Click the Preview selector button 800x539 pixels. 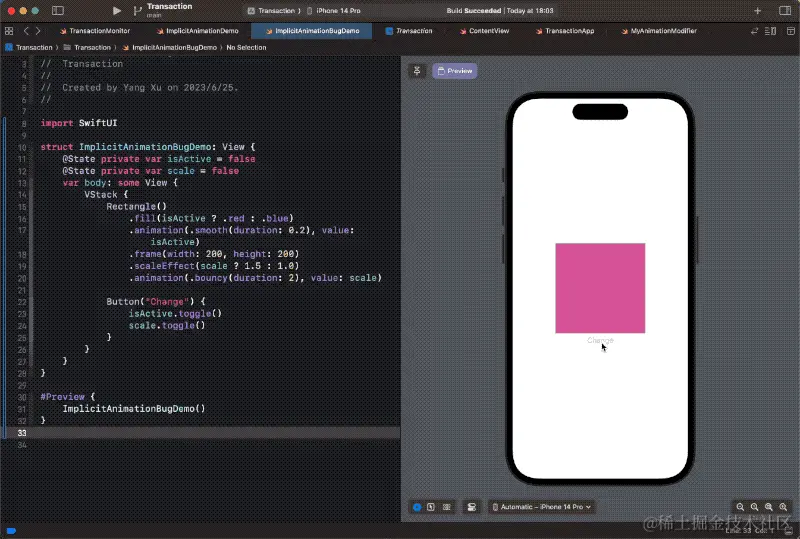(455, 71)
